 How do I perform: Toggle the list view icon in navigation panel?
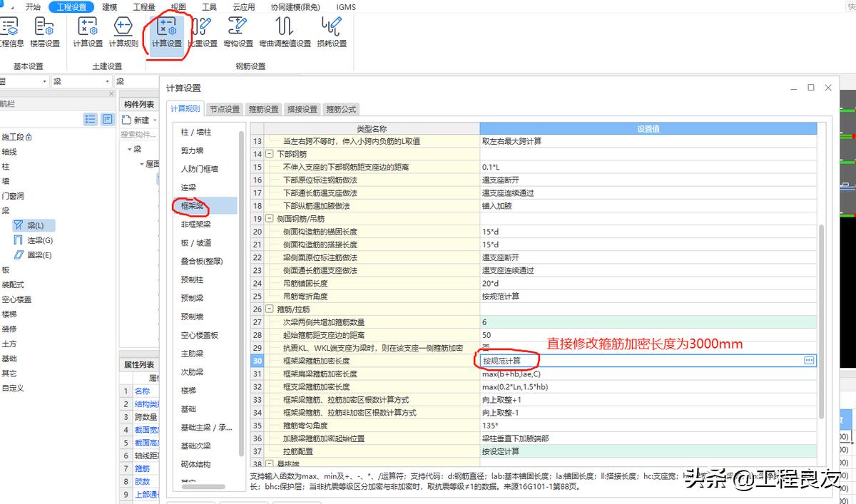(90, 119)
